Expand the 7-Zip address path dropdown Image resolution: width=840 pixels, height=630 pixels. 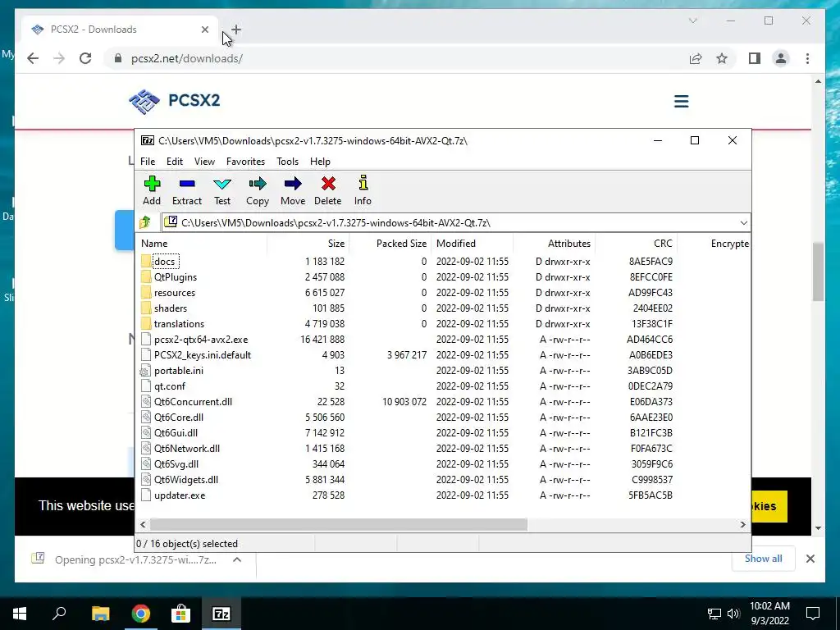743,223
